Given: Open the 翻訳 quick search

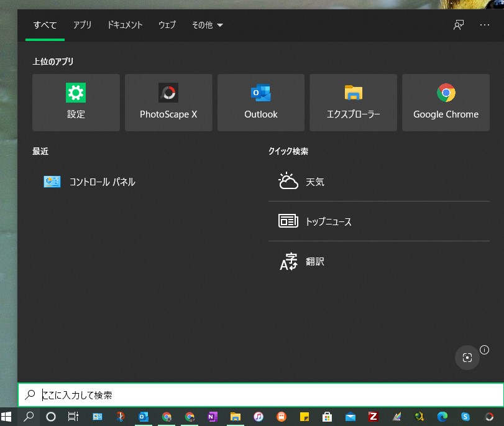Looking at the screenshot, I should pyautogui.click(x=379, y=261).
